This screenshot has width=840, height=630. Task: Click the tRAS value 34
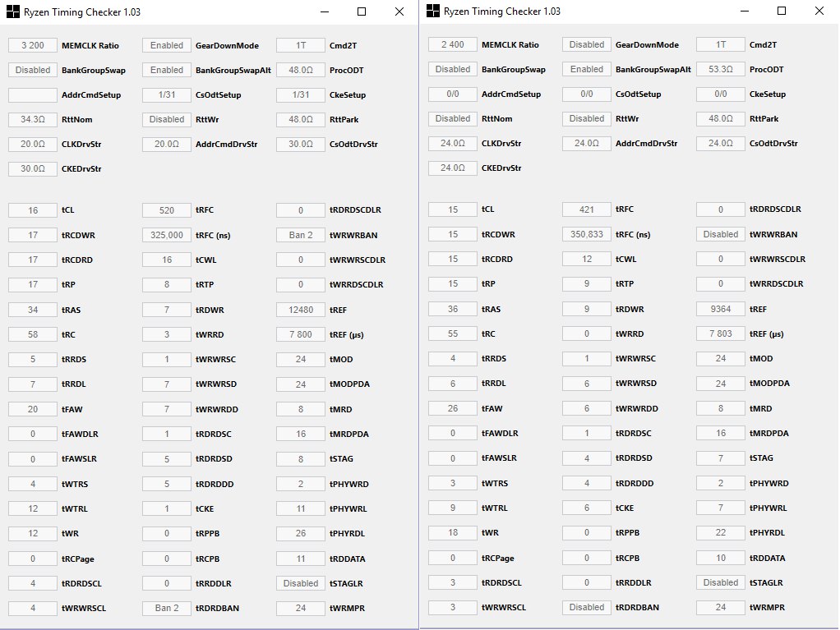click(33, 310)
